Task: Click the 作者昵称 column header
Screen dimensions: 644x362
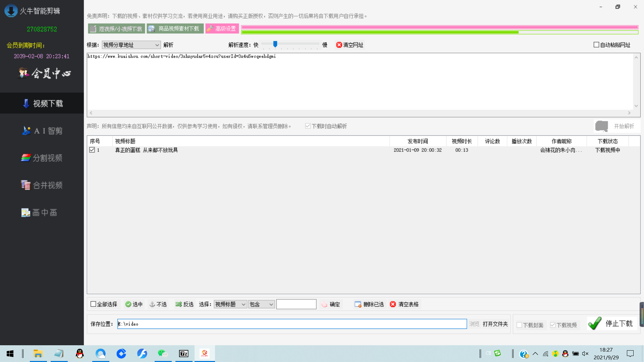Action: pos(561,141)
